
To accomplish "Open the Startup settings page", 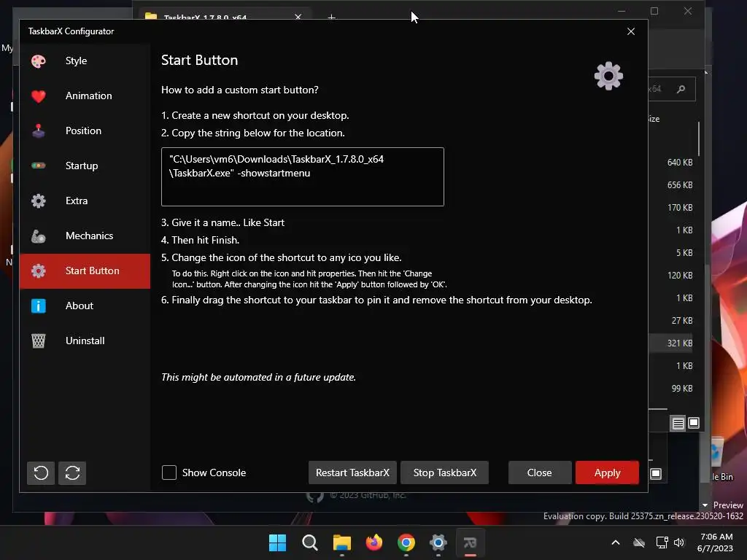I will pos(85,166).
